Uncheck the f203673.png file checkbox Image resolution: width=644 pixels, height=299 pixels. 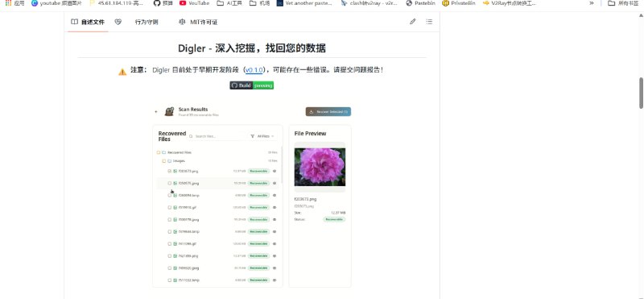(170, 171)
